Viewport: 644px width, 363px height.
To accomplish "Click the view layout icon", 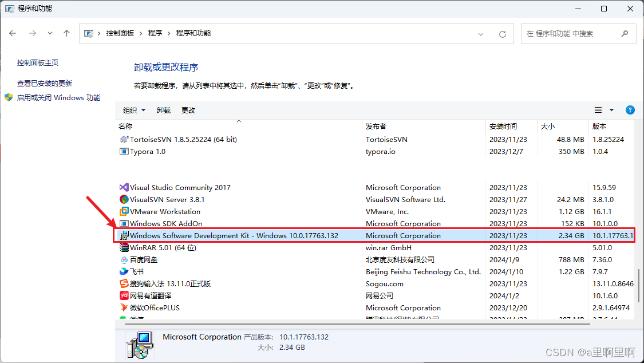I will coord(598,110).
